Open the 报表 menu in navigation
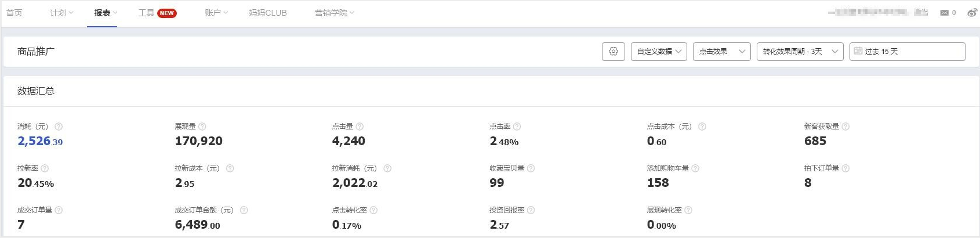This screenshot has width=980, height=238. [x=106, y=13]
